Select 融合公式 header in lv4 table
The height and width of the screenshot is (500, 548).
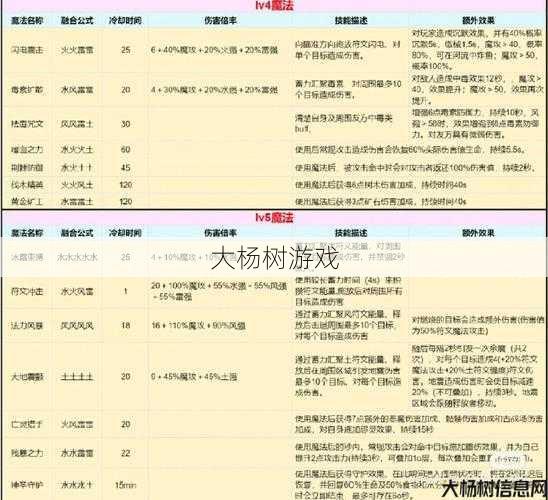(x=77, y=21)
